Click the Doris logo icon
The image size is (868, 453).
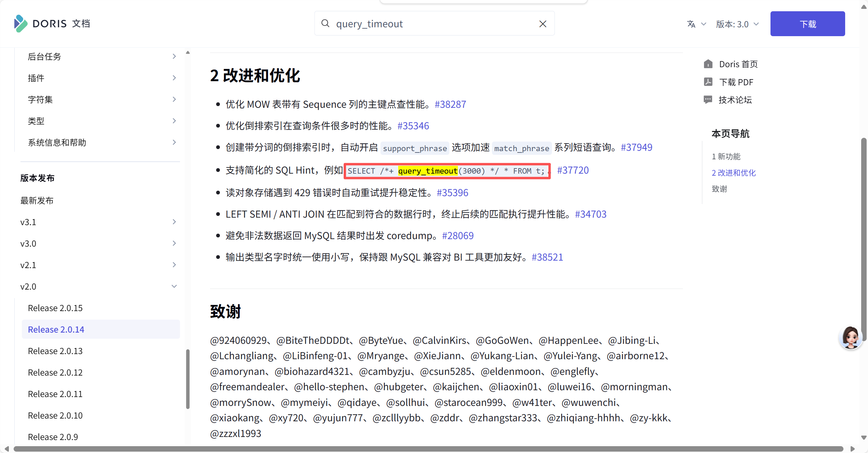pyautogui.click(x=20, y=24)
